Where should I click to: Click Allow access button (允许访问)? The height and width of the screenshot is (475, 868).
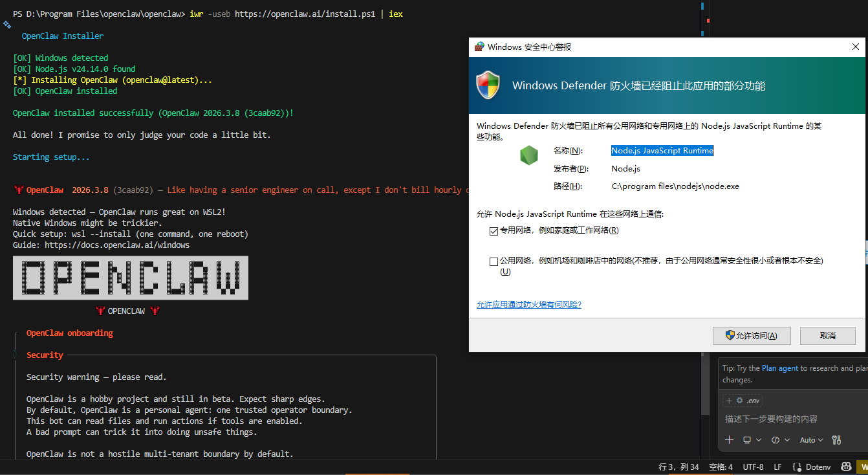(x=751, y=335)
